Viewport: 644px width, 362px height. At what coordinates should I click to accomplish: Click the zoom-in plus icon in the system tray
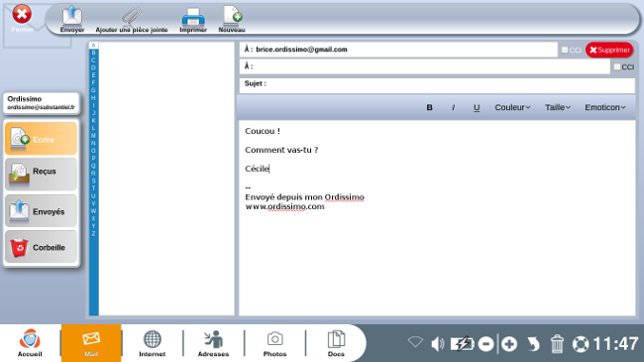click(509, 344)
